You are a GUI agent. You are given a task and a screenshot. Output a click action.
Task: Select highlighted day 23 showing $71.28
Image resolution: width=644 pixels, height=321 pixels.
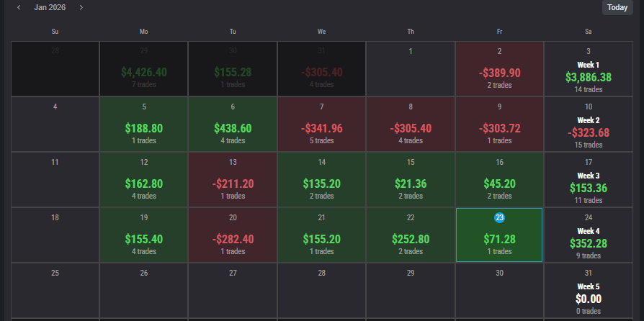click(499, 235)
